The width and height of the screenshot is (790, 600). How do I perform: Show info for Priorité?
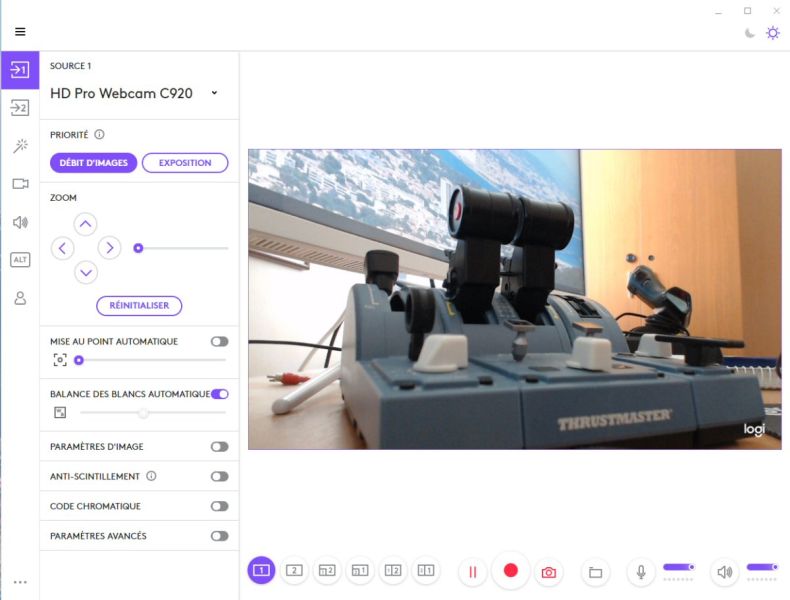point(99,135)
